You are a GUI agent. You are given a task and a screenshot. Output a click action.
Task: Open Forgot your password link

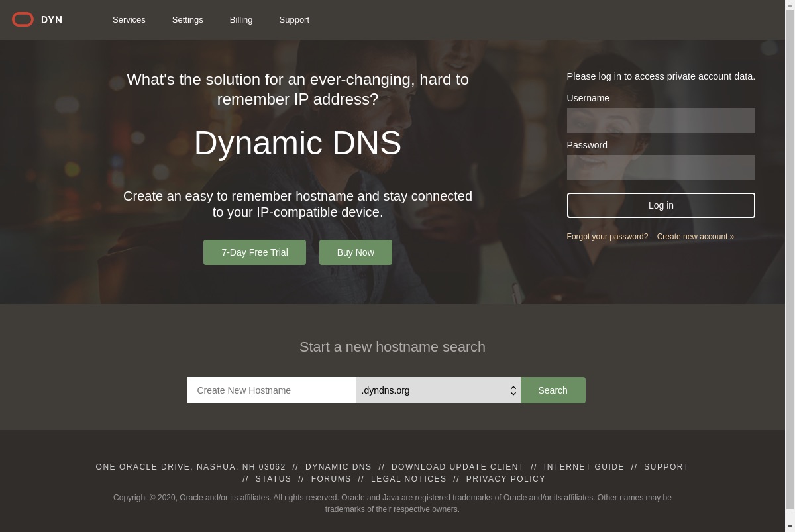pyautogui.click(x=608, y=237)
